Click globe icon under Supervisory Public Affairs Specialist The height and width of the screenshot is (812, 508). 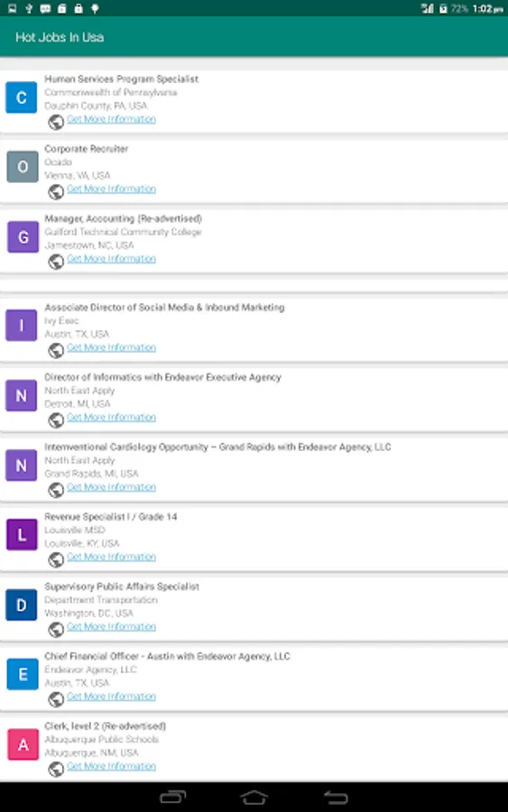(x=56, y=630)
